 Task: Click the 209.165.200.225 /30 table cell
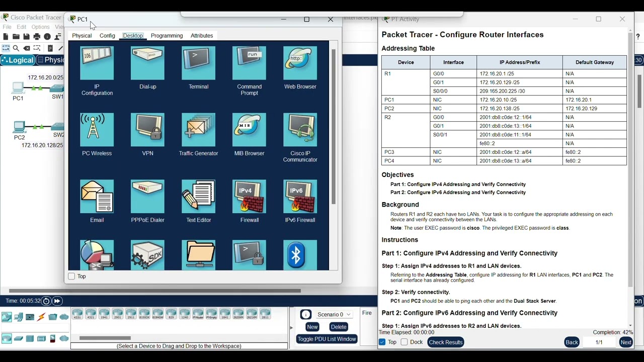[x=519, y=91]
